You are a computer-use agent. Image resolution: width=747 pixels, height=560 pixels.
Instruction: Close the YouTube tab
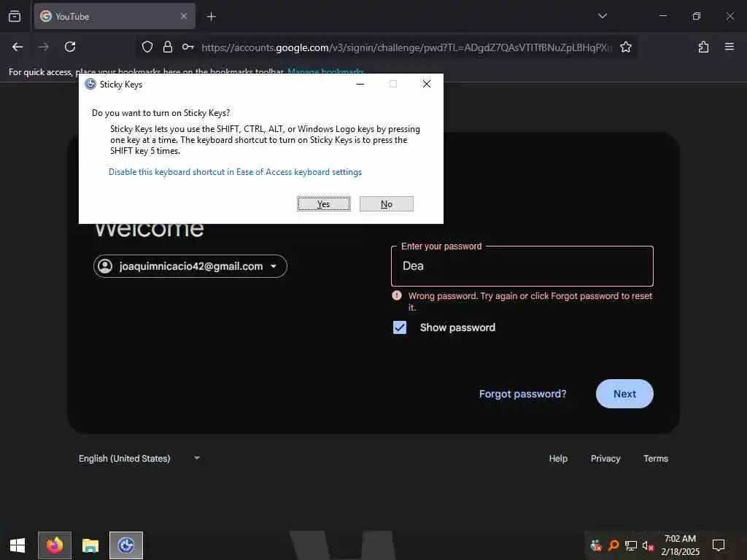point(184,16)
